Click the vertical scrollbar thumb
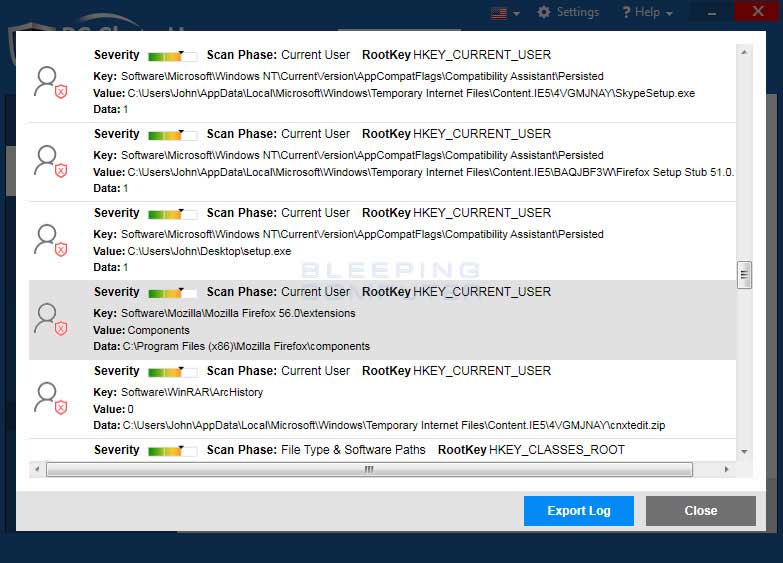 [x=744, y=275]
